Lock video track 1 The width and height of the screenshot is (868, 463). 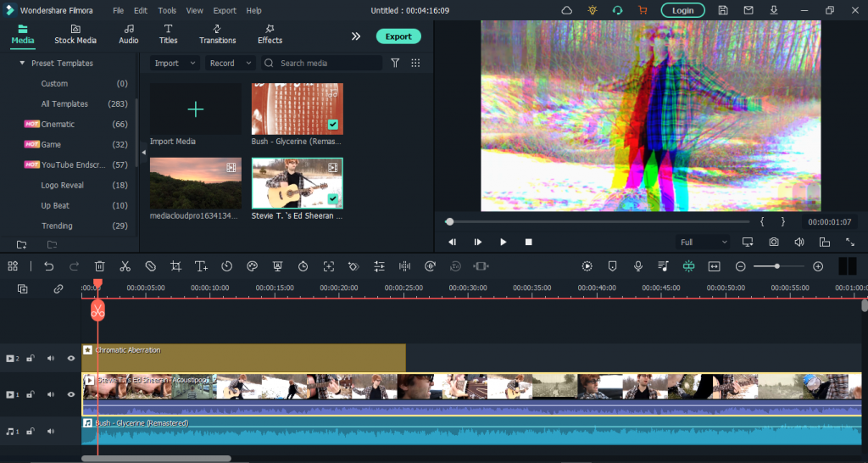tap(31, 394)
